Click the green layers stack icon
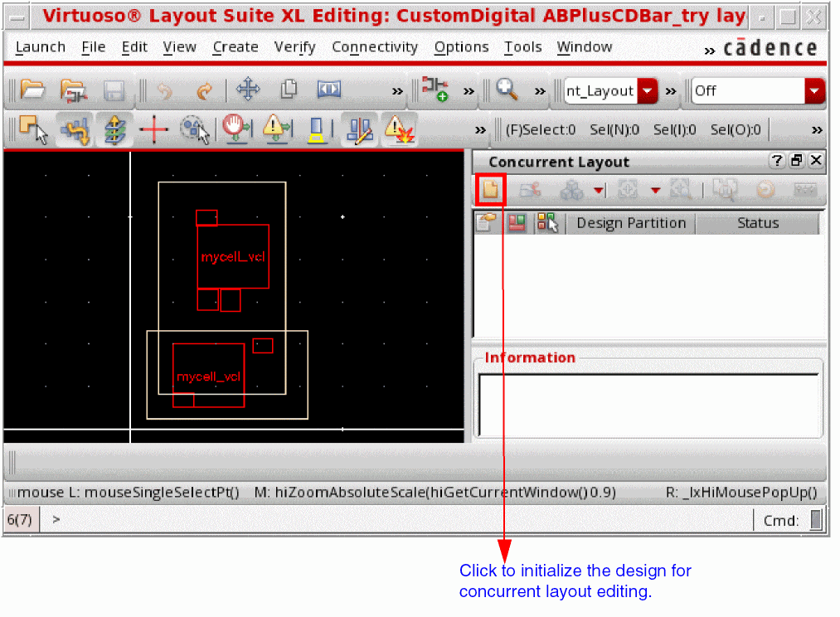 pos(114,130)
